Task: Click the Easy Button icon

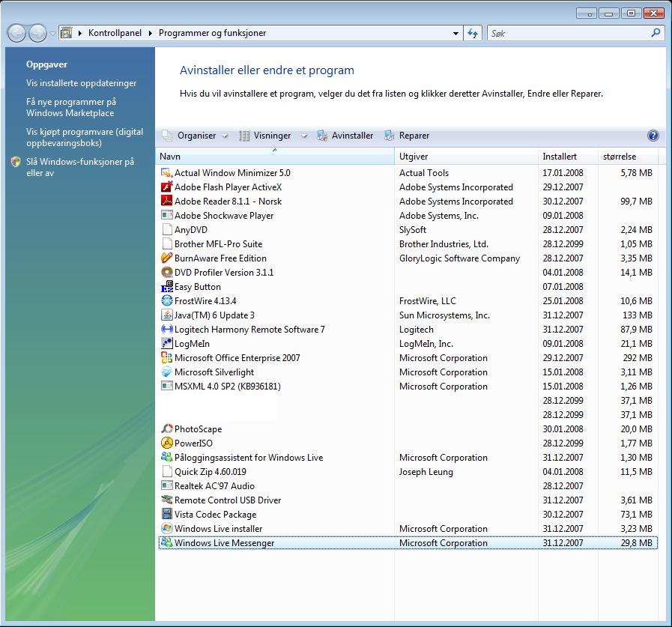Action: (x=166, y=286)
